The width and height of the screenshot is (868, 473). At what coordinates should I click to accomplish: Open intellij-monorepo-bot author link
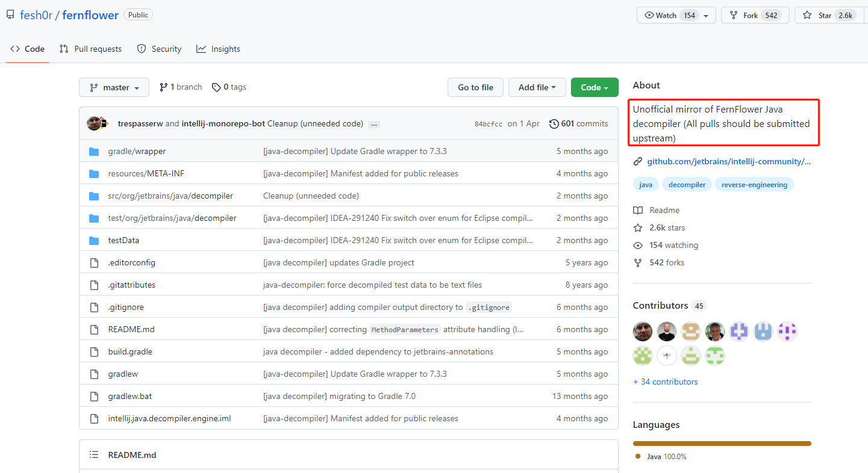[223, 123]
